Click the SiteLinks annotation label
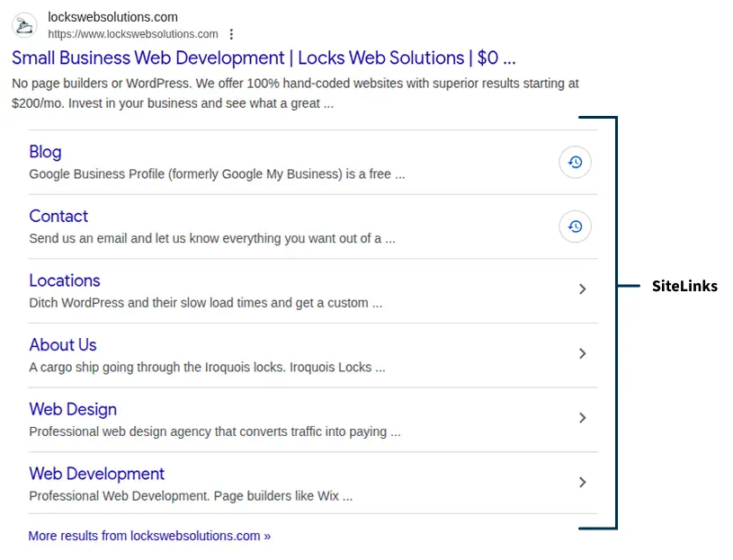The height and width of the screenshot is (560, 733). point(684,286)
